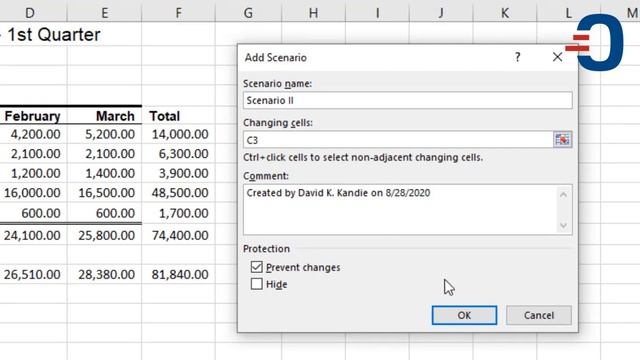Select column I header
Image resolution: width=640 pixels, height=360 pixels.
click(377, 13)
